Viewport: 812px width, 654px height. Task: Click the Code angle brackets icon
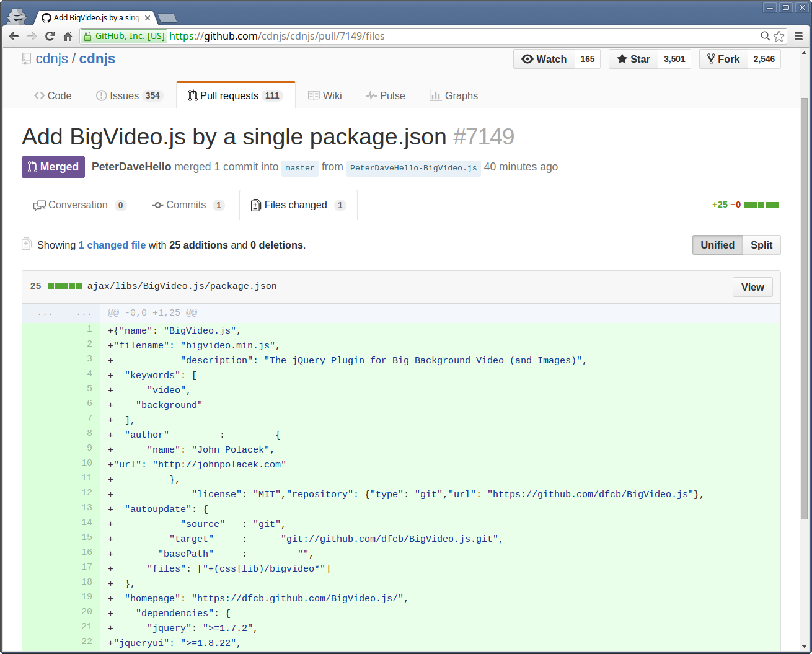pyautogui.click(x=39, y=95)
